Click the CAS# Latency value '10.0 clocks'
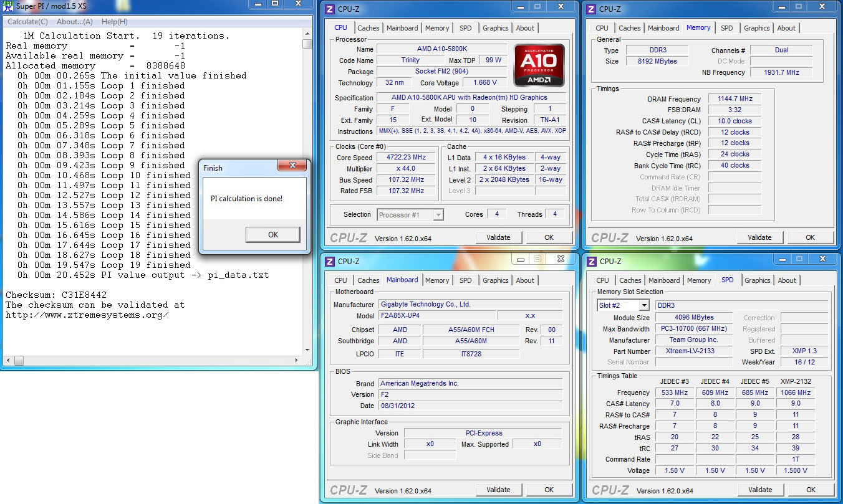This screenshot has height=504, width=843. pyautogui.click(x=735, y=121)
